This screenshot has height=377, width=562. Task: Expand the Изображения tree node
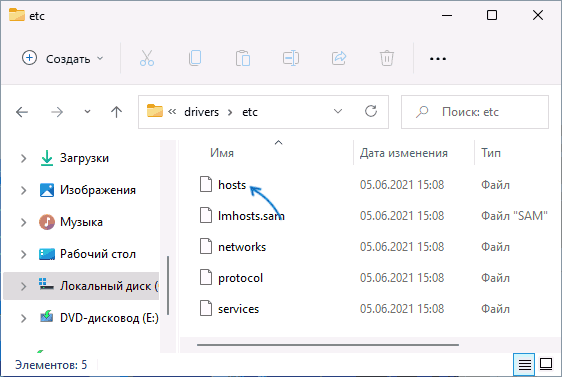click(x=23, y=190)
